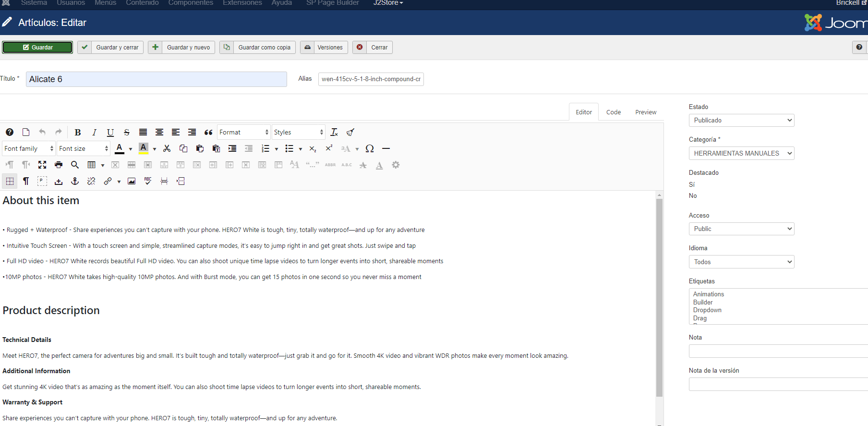868x426 pixels.
Task: Redo last edit in editor
Action: [59, 132]
